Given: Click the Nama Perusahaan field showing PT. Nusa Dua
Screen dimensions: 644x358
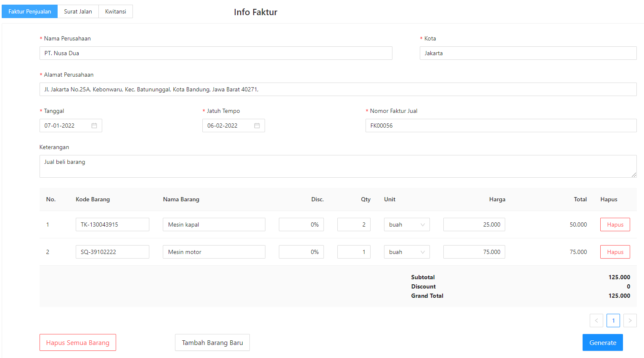Looking at the screenshot, I should point(216,53).
